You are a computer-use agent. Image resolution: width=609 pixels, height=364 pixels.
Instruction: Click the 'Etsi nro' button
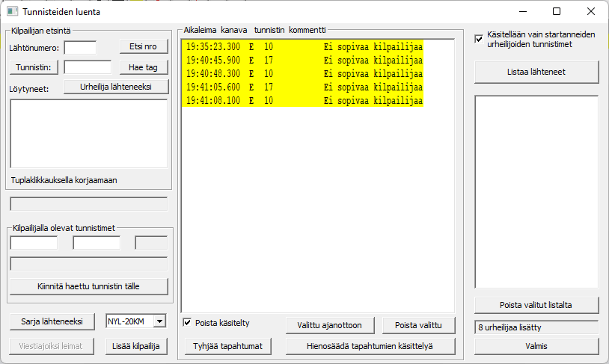point(144,47)
